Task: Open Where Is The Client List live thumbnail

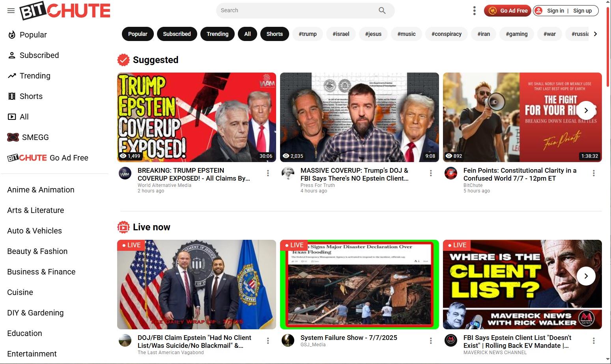Action: pos(522,284)
